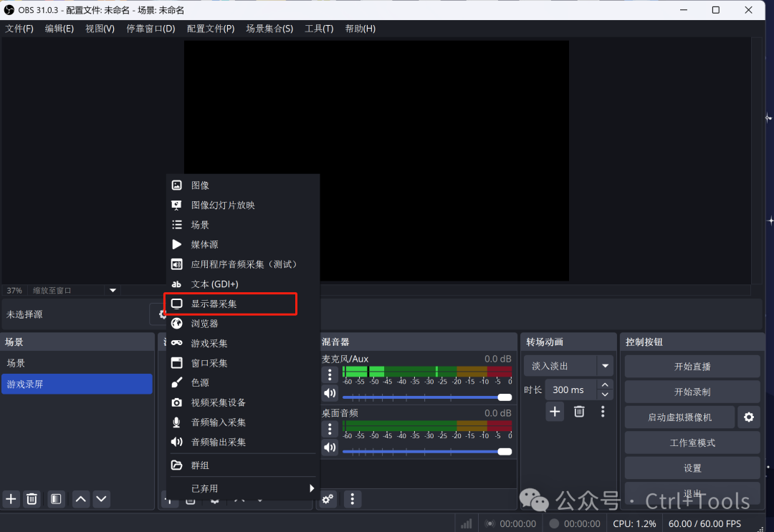The height and width of the screenshot is (532, 774).
Task: Open the 缩放至窗口 zoom dropdown arrow
Action: pyautogui.click(x=113, y=291)
